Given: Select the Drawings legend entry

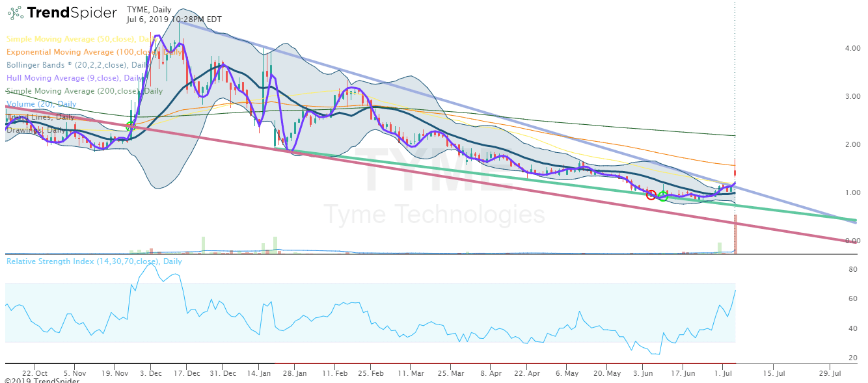Looking at the screenshot, I should point(37,130).
